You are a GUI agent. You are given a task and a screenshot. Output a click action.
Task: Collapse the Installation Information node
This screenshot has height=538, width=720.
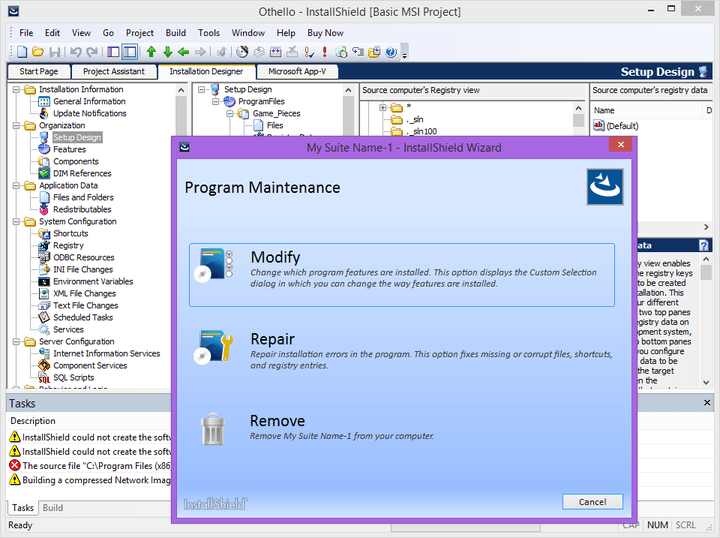pos(16,90)
